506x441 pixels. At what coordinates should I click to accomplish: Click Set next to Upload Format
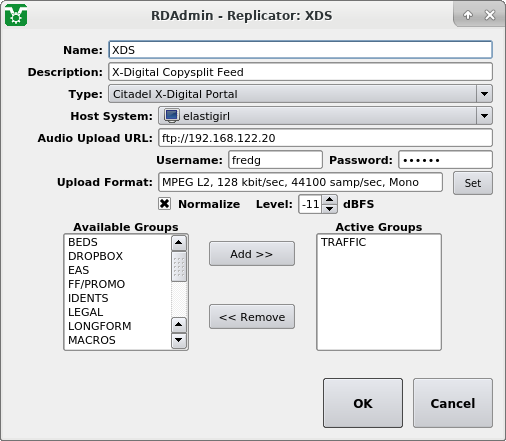coord(473,183)
